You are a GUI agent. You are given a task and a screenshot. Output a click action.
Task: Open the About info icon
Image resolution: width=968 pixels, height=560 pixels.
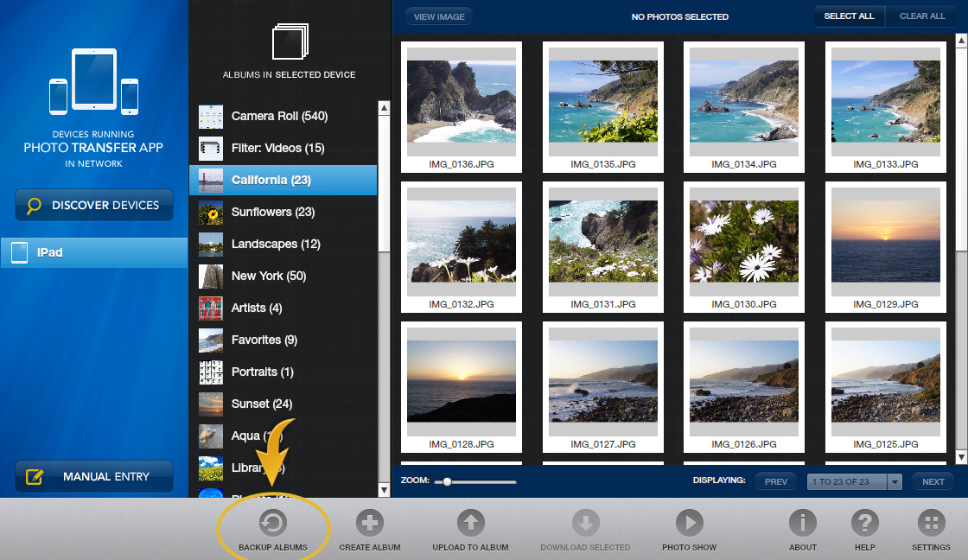click(x=803, y=521)
